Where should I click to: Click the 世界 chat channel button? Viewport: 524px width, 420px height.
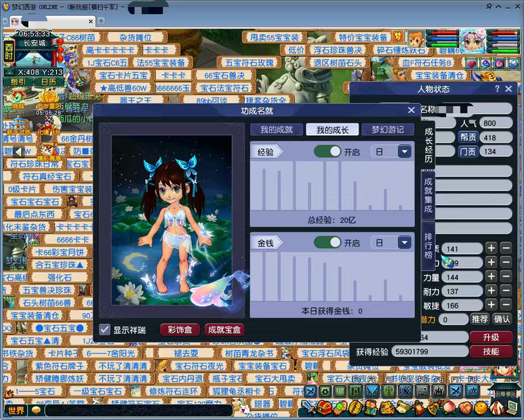[15, 410]
